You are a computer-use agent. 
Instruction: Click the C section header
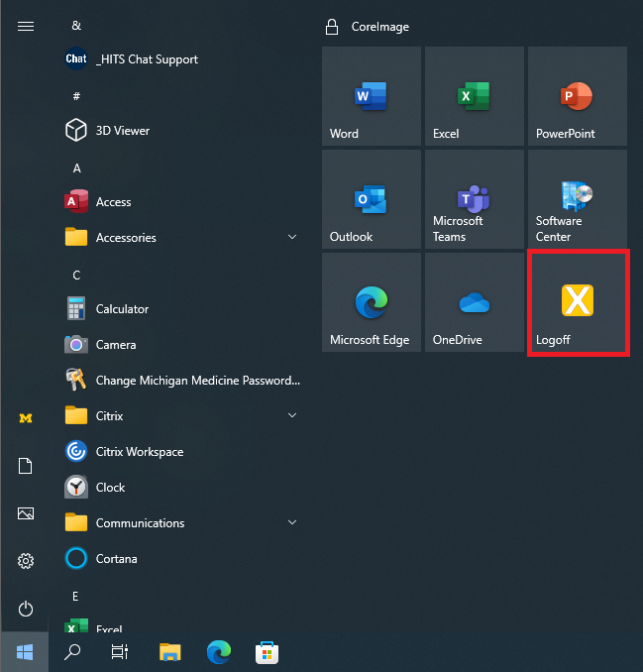coord(76,276)
